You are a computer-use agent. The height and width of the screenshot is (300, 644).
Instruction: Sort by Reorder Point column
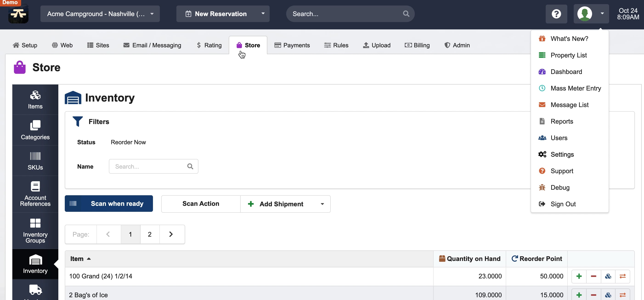[537, 259]
